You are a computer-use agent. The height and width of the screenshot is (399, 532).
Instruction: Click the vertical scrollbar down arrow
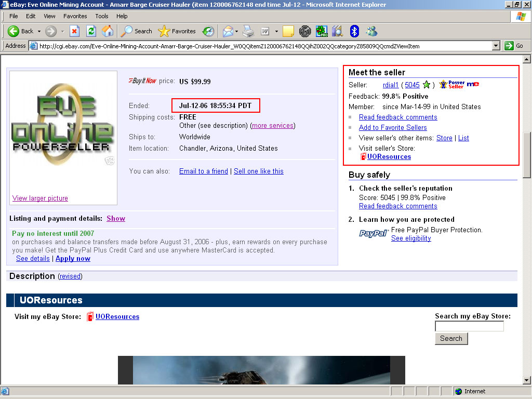(x=527, y=380)
